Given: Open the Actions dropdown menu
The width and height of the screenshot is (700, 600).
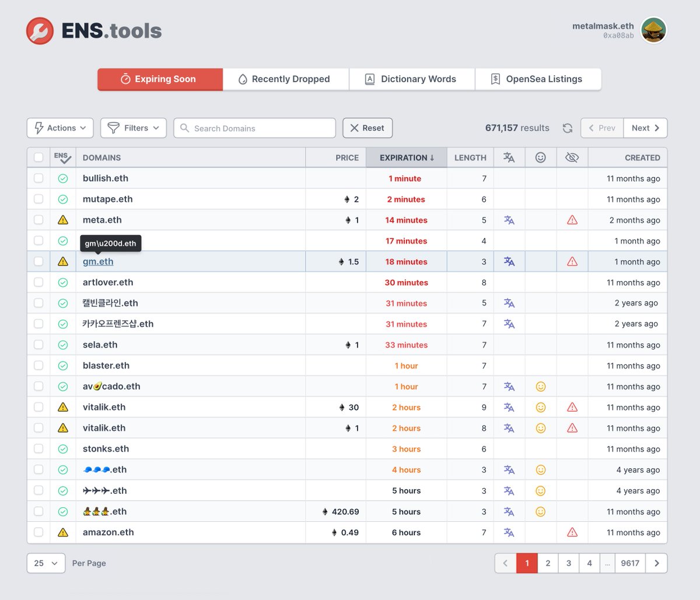Looking at the screenshot, I should click(60, 128).
